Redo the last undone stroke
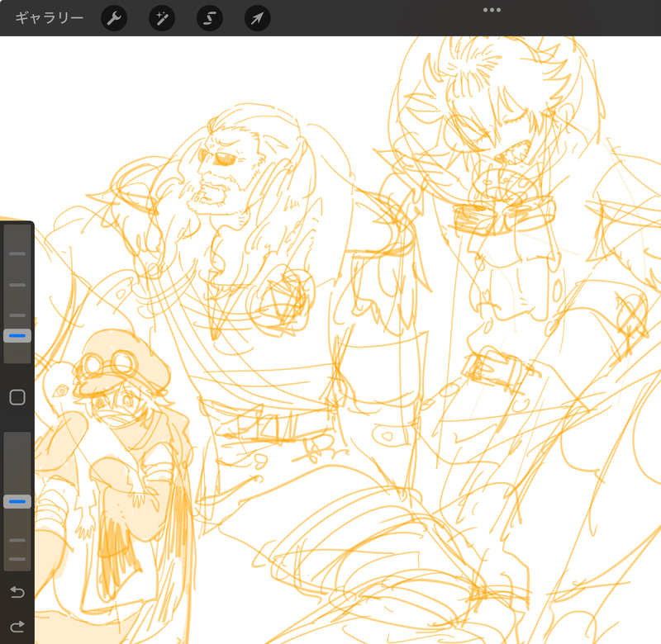 17,627
